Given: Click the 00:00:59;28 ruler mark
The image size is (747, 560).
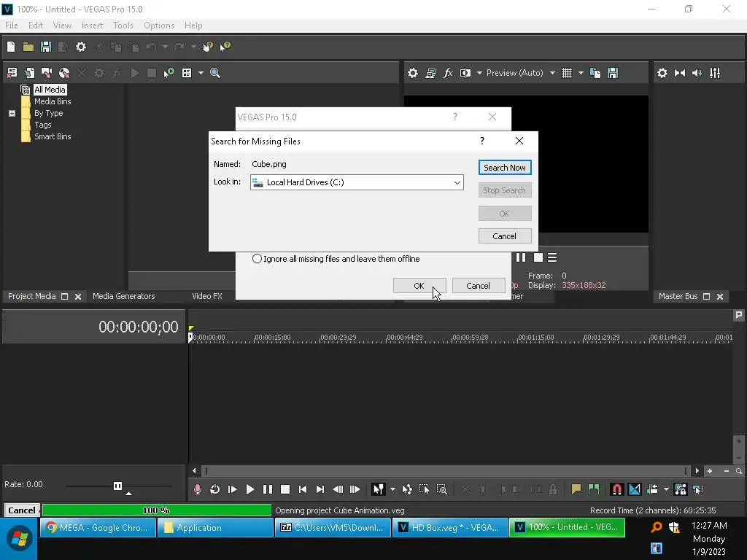Looking at the screenshot, I should click(471, 338).
